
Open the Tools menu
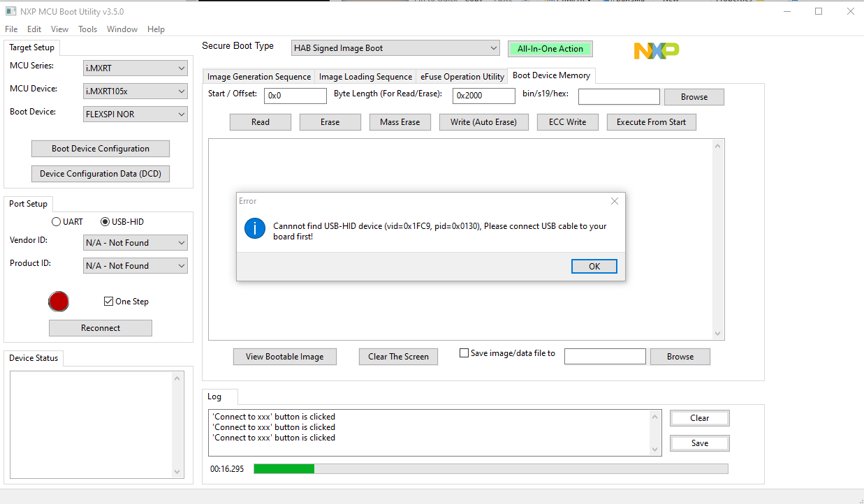pyautogui.click(x=87, y=29)
